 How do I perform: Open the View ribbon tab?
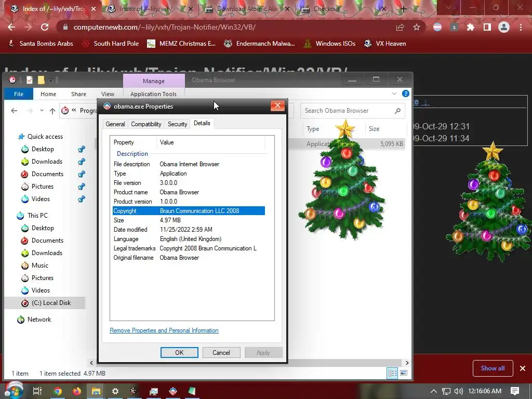[108, 94]
